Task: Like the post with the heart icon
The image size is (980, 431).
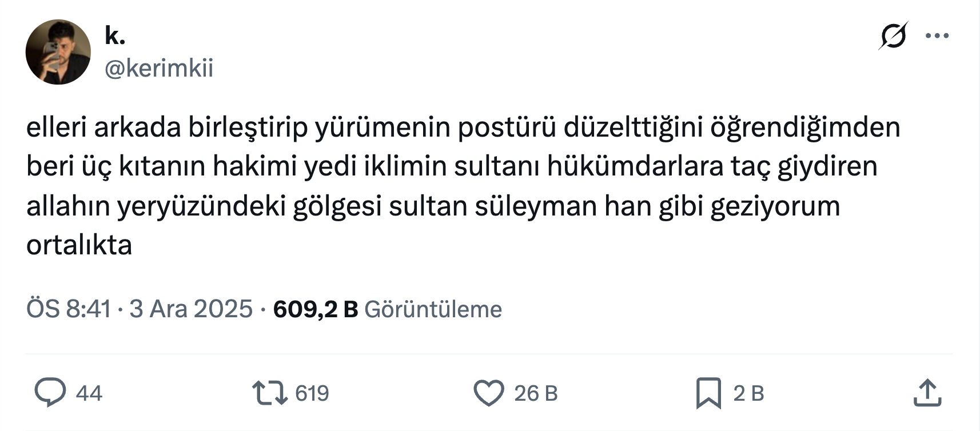Action: pos(489,393)
